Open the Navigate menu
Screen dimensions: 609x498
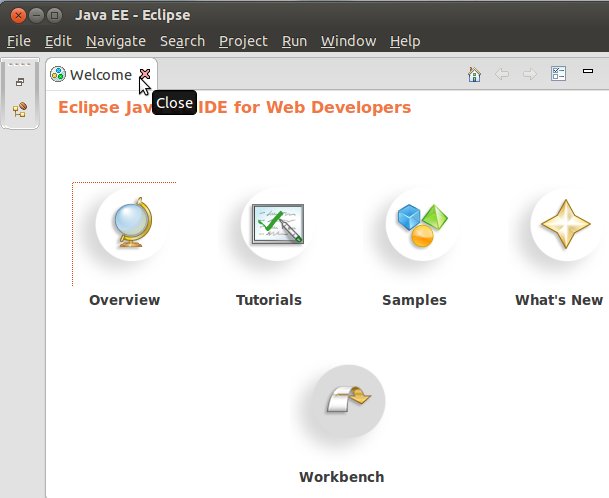coord(116,41)
